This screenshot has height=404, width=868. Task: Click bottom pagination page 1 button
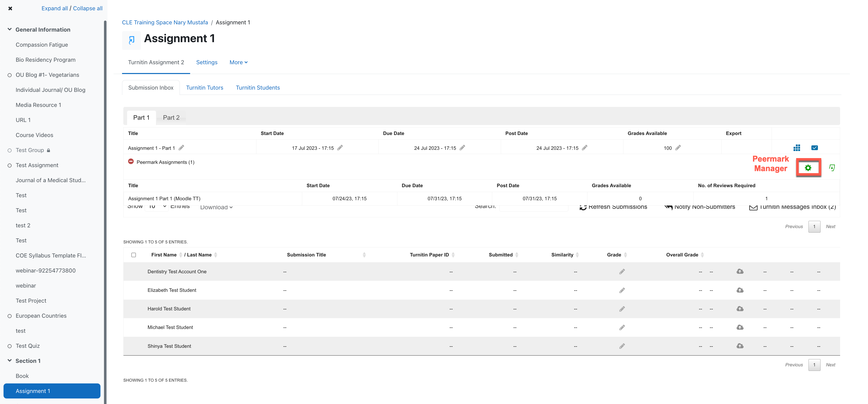tap(815, 365)
